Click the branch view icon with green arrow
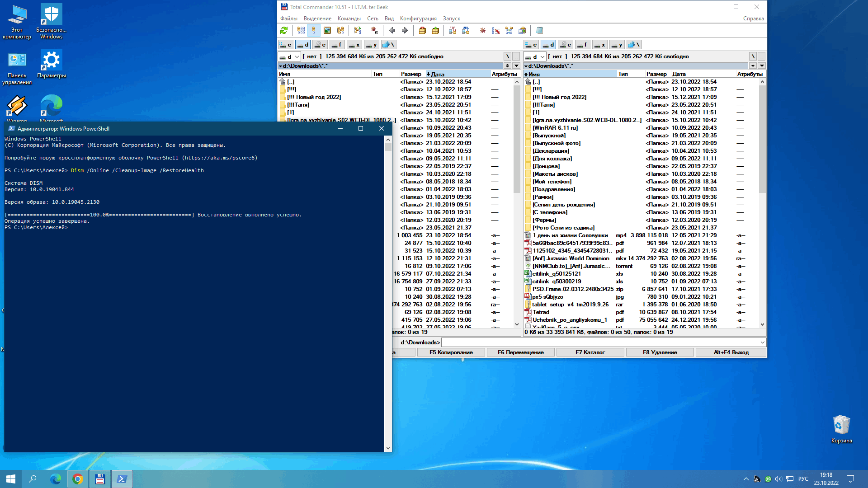Viewport: 868px width, 488px height. (x=358, y=30)
